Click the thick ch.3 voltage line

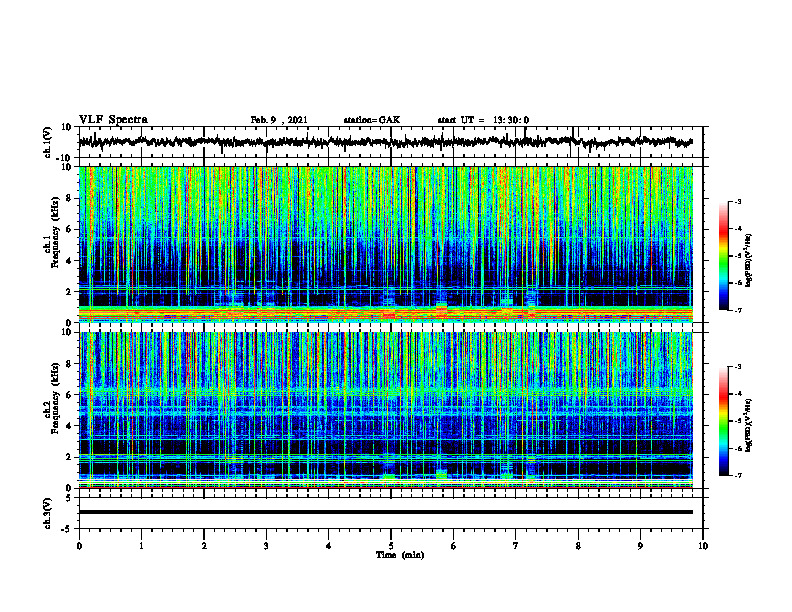pos(386,512)
